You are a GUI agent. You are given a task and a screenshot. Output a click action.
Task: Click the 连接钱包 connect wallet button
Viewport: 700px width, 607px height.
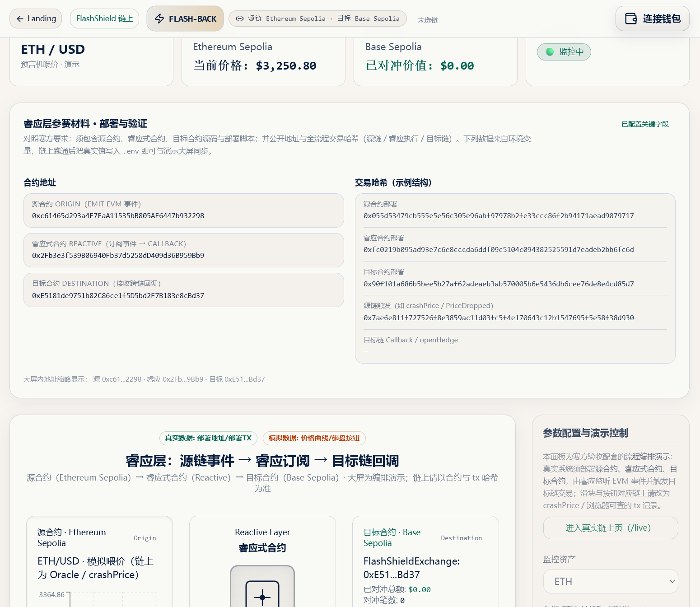653,19
